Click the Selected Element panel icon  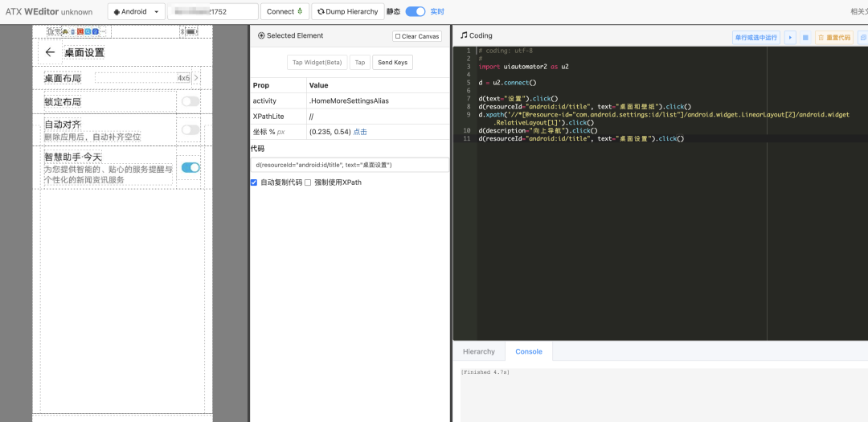coord(261,36)
